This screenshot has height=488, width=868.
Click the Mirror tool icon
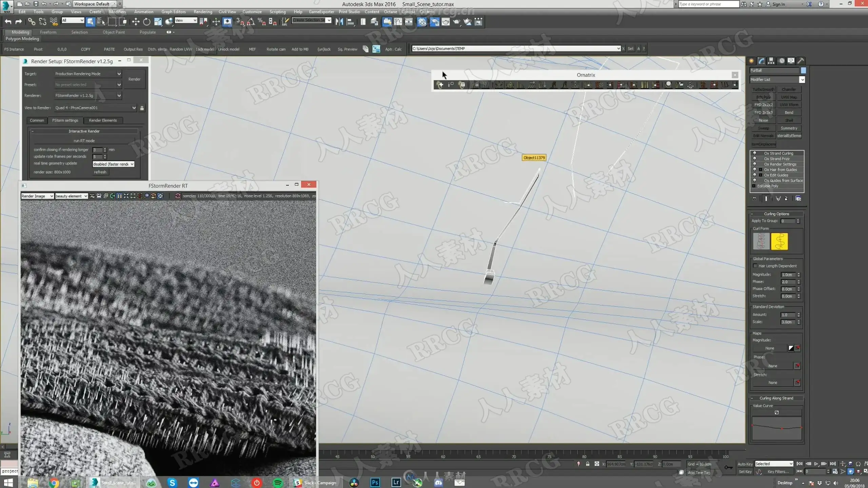coord(339,22)
